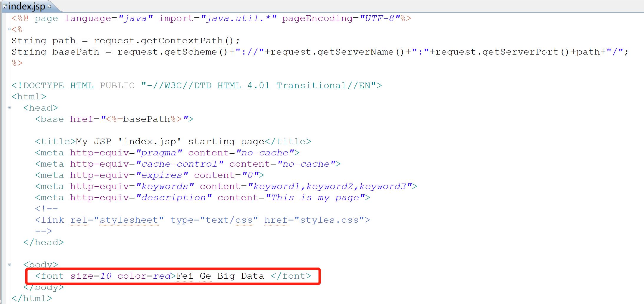Select the index.jsp editor tab
The height and width of the screenshot is (304, 644).
[x=27, y=6]
